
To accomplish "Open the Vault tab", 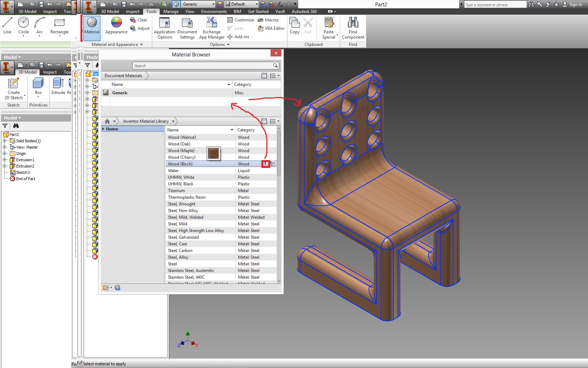I will pos(280,12).
